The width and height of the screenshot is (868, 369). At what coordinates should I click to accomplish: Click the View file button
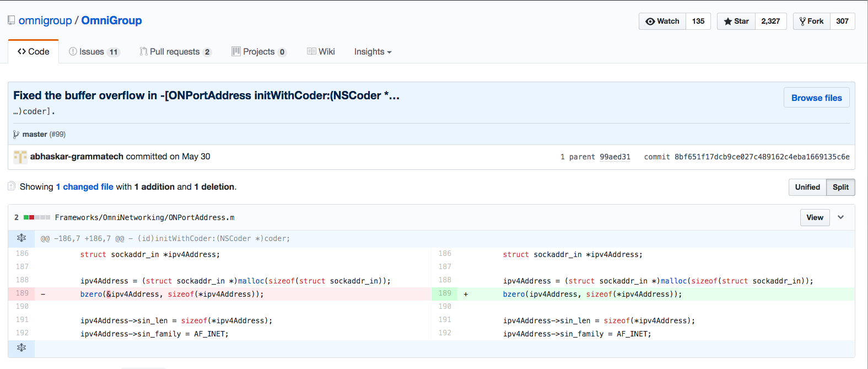pyautogui.click(x=815, y=217)
